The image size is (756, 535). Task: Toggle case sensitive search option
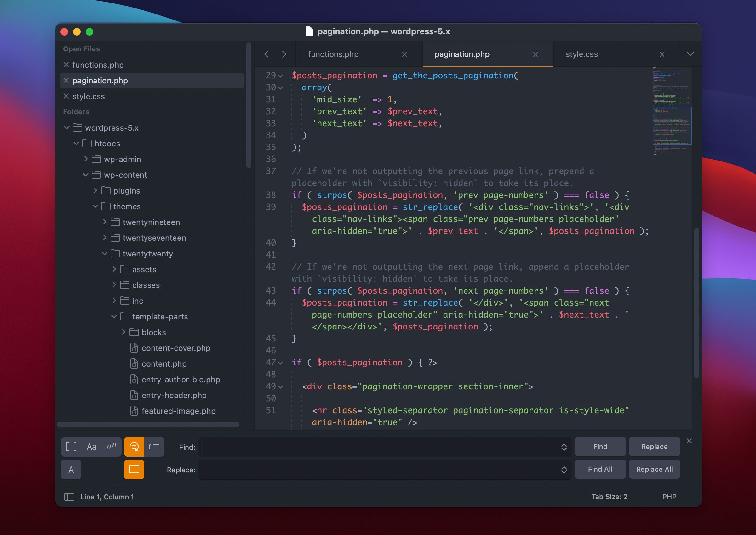(x=91, y=446)
